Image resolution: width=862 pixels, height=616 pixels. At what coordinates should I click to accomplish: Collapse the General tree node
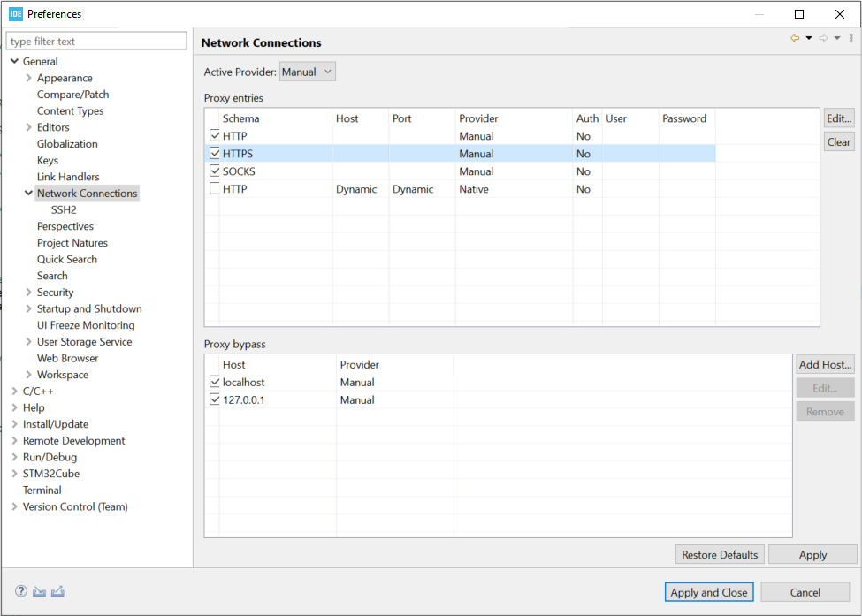tap(15, 61)
